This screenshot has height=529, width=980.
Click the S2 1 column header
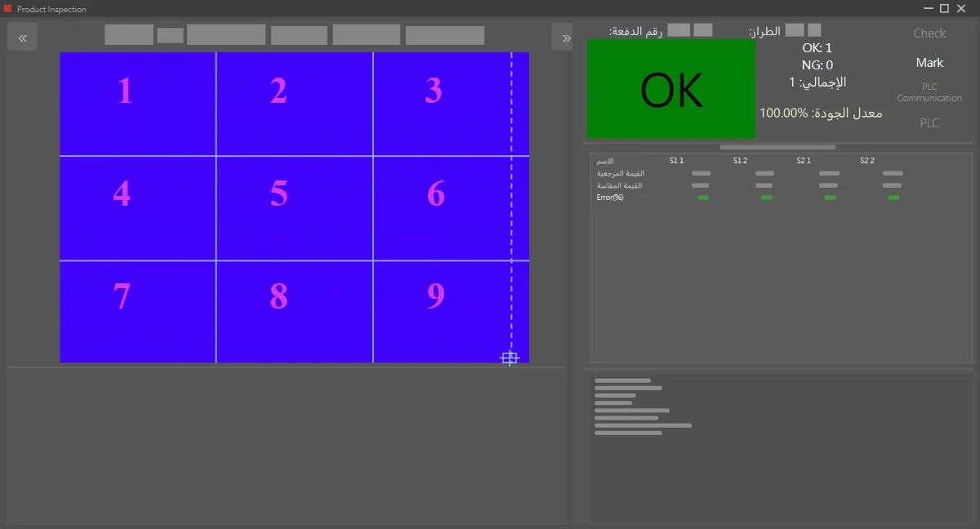804,161
